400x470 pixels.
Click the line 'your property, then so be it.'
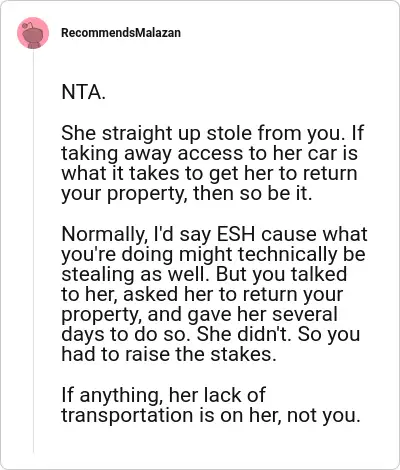point(187,194)
